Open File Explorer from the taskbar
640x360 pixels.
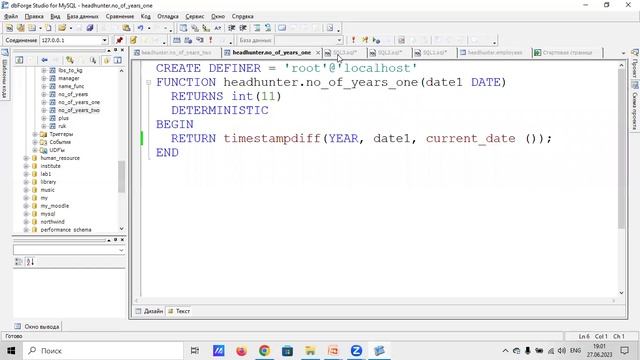(310, 351)
